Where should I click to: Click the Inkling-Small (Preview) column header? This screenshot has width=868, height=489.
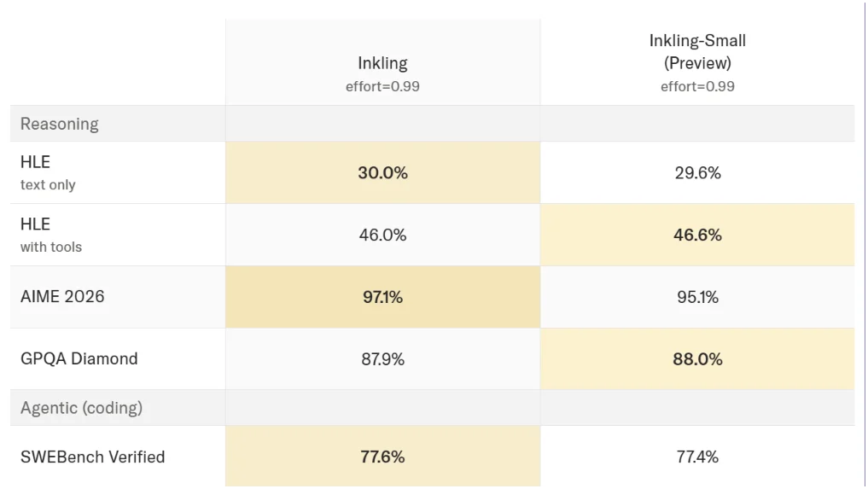click(x=697, y=62)
